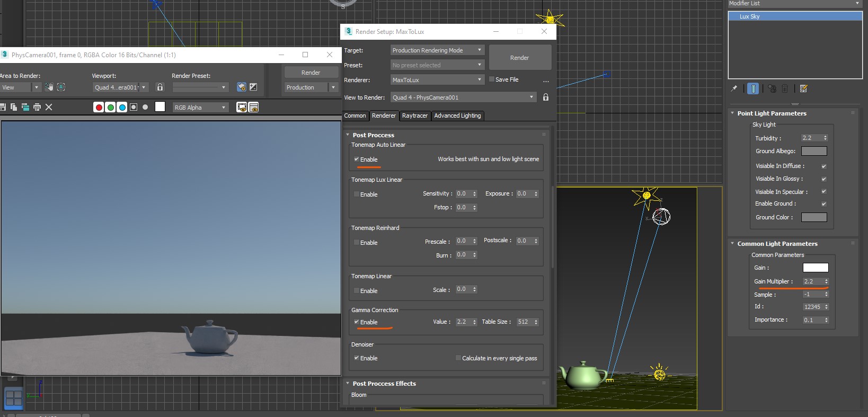Toggle the red channel button

coord(99,108)
